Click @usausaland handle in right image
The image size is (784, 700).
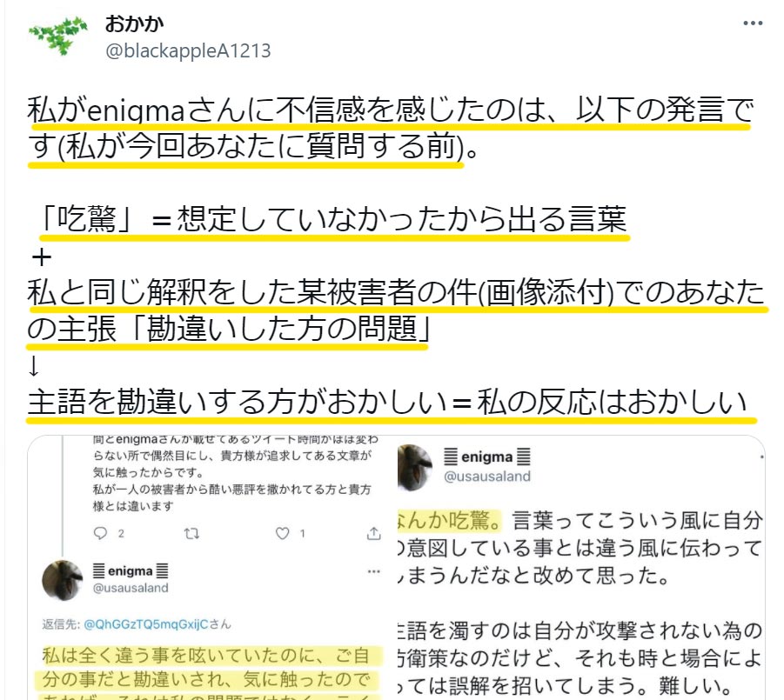487,477
